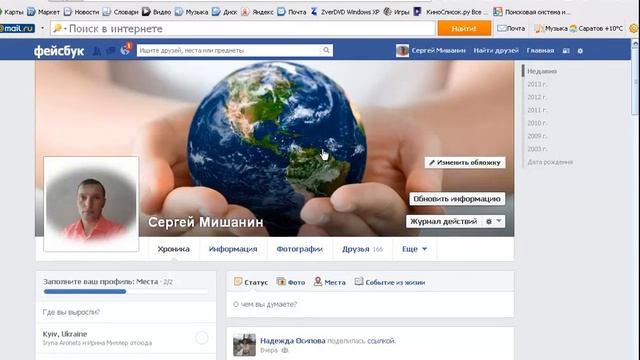Screen dimensions: 640x360
Task: Click the mail.ru toolbar logo
Action: pos(18,29)
